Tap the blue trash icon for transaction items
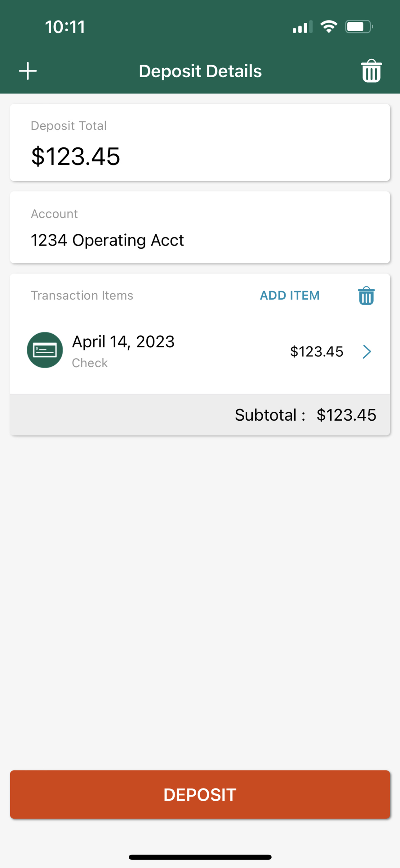Image resolution: width=400 pixels, height=868 pixels. click(366, 296)
